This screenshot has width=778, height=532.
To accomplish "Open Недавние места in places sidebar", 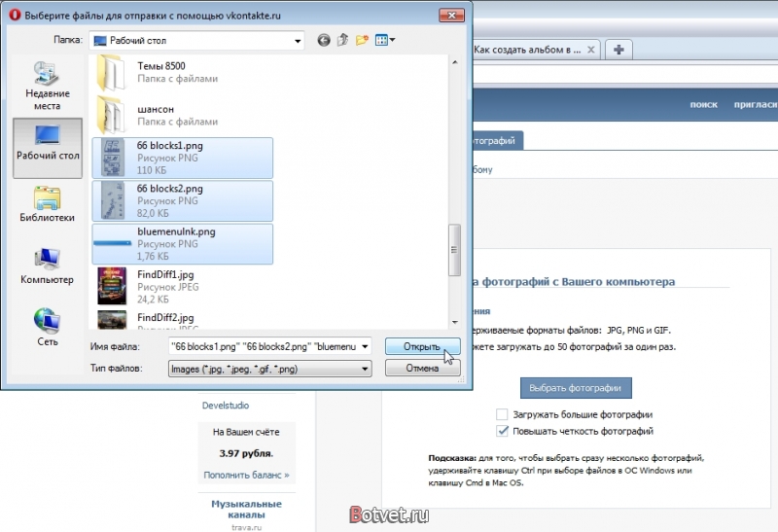I will (x=47, y=86).
